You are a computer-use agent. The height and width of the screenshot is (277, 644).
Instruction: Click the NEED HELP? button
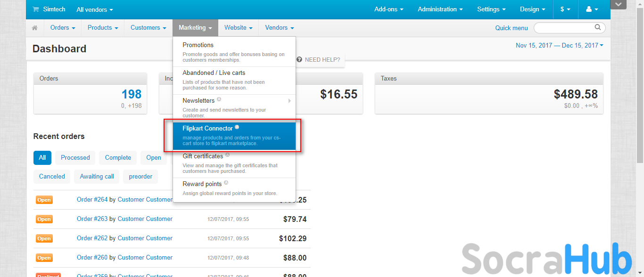pos(319,60)
